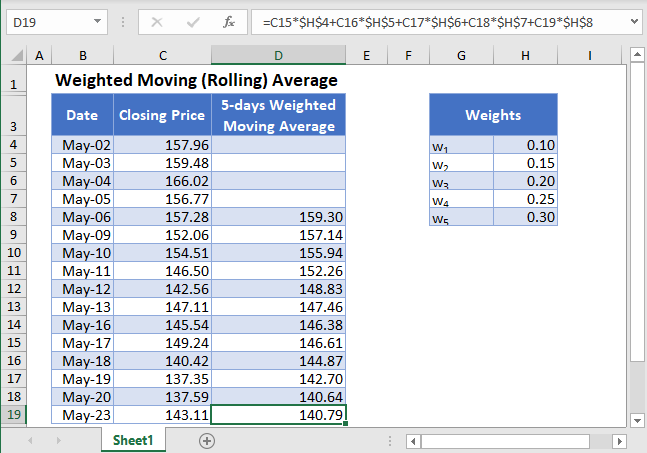Select closing price 166.02
The width and height of the screenshot is (647, 453).
(x=162, y=181)
